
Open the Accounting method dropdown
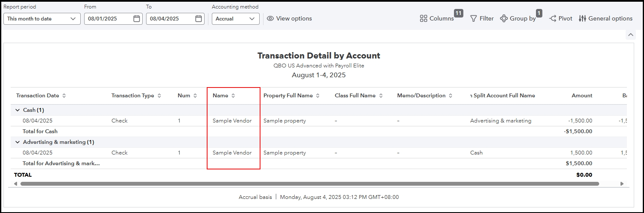coord(235,19)
